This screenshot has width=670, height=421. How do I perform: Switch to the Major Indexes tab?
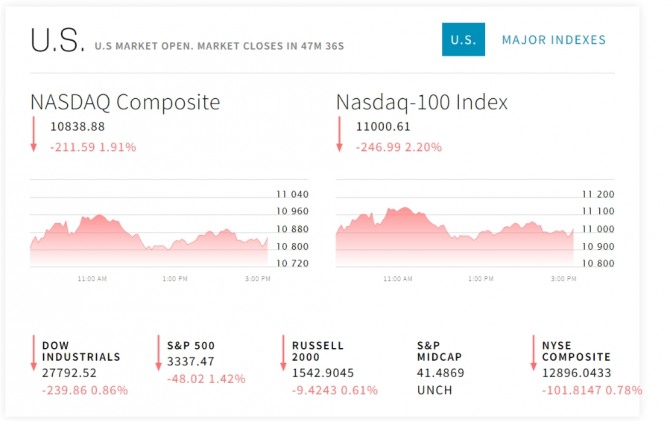[553, 40]
